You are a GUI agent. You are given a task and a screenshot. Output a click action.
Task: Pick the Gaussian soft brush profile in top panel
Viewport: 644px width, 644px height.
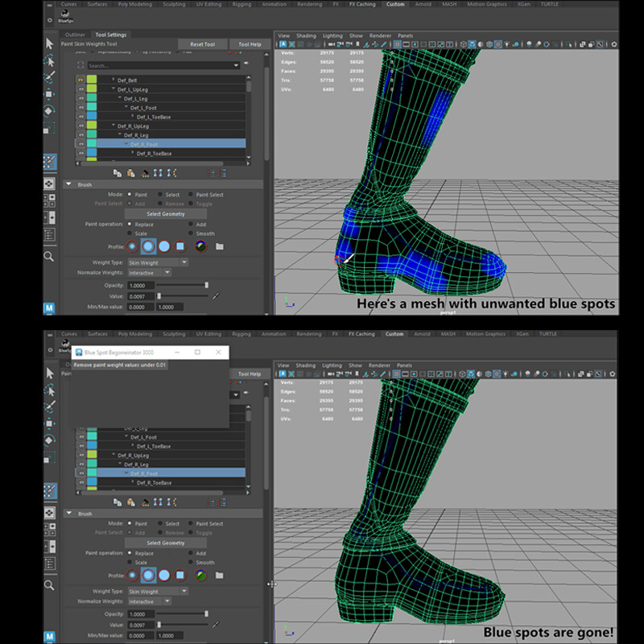coord(132,246)
